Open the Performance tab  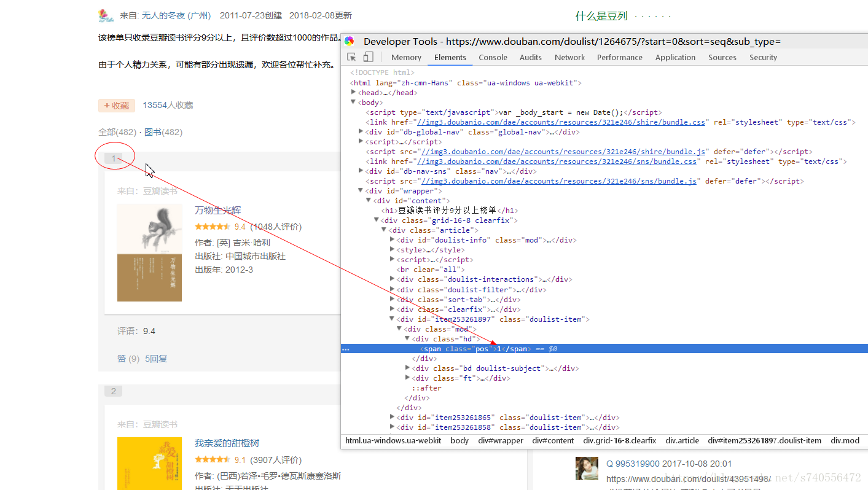[x=619, y=57]
